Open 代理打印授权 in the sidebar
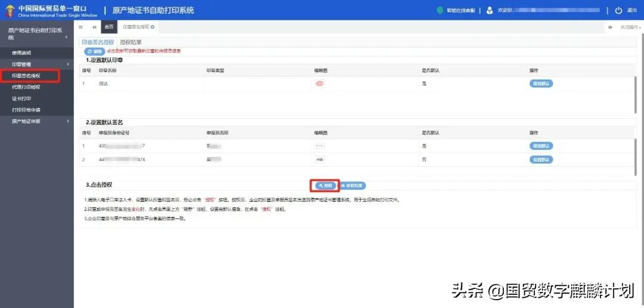 coord(26,87)
